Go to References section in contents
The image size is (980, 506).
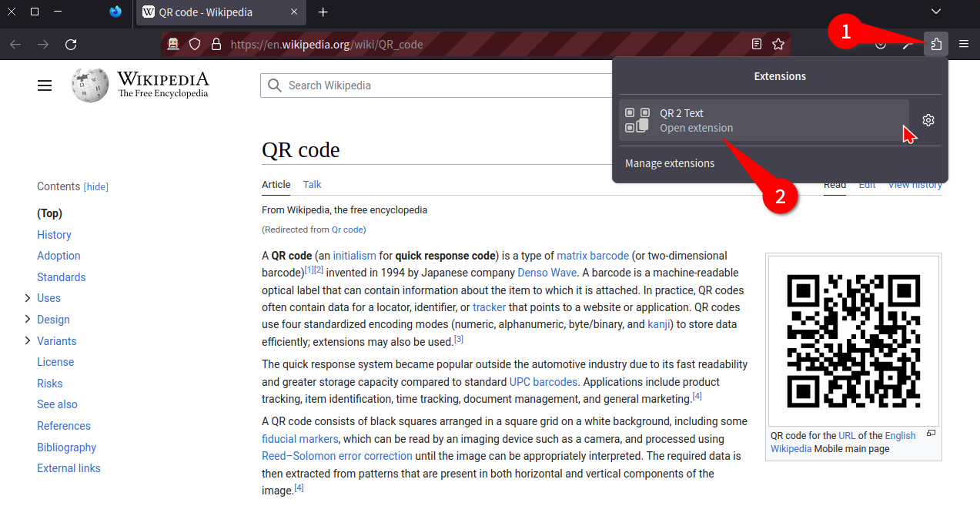pos(64,426)
